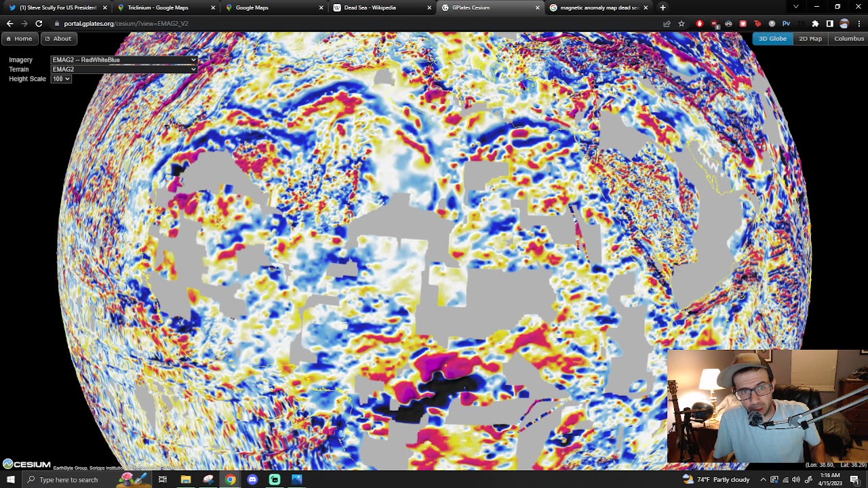Open the gray circle extension icon
Screen dimensions: 868x488
[x=772, y=24]
